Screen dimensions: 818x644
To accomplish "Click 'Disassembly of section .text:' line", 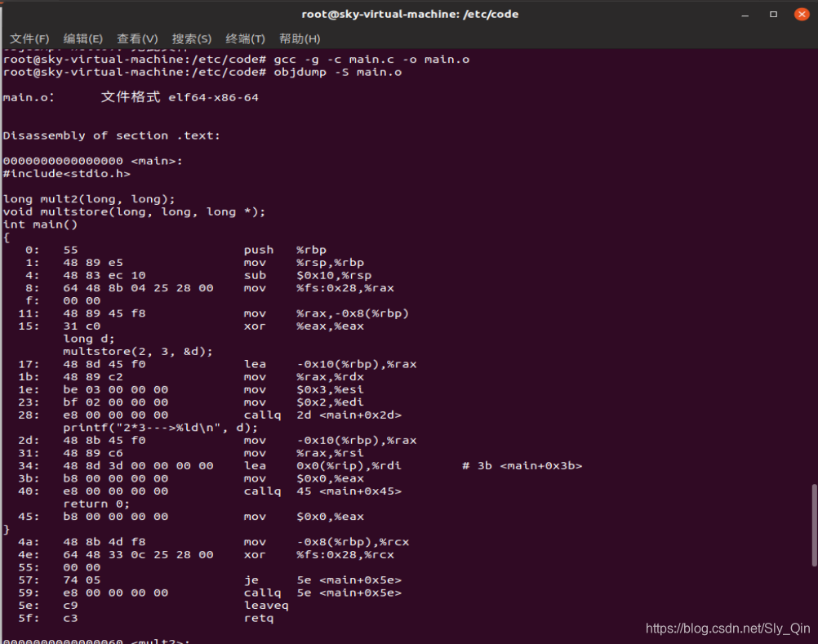I will (x=112, y=135).
